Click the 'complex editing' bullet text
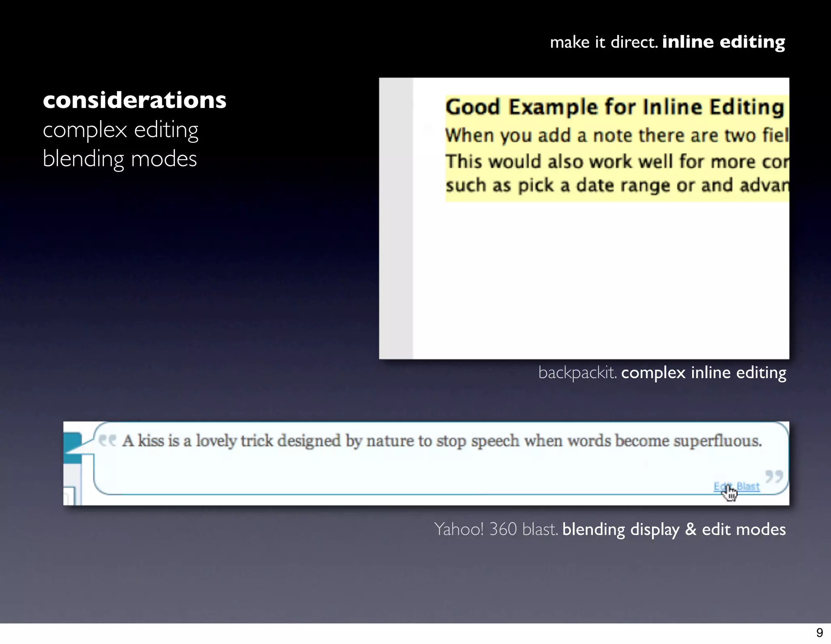Image resolution: width=831 pixels, height=644 pixels. coord(121,130)
